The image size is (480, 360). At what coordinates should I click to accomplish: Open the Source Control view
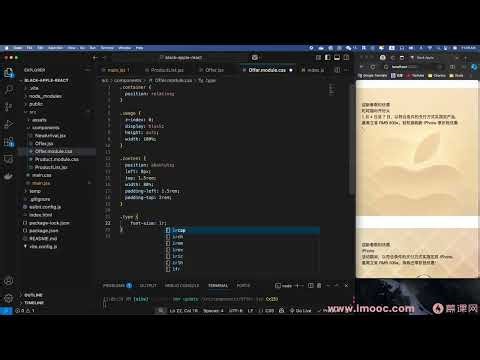(x=9, y=107)
